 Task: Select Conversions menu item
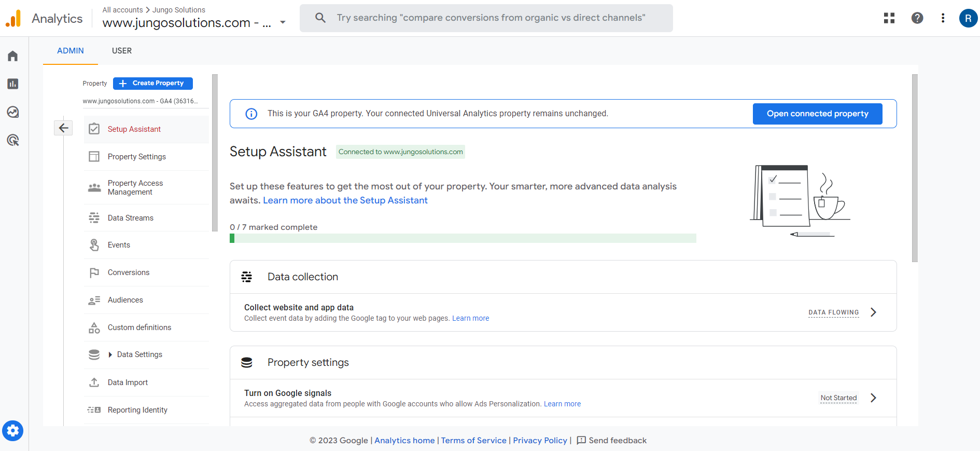click(147, 272)
